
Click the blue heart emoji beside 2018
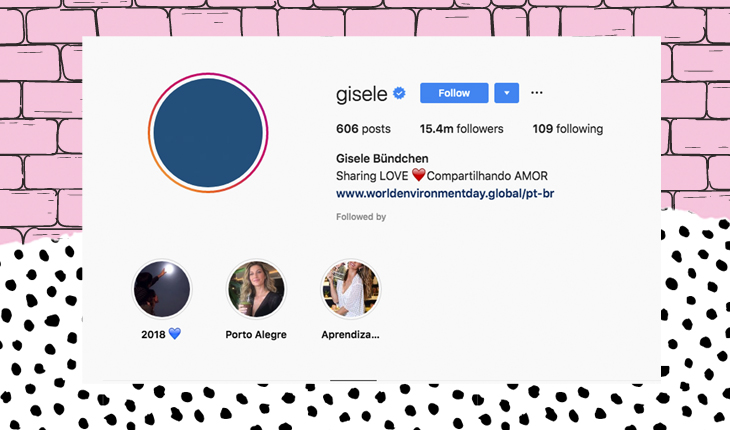pos(175,334)
